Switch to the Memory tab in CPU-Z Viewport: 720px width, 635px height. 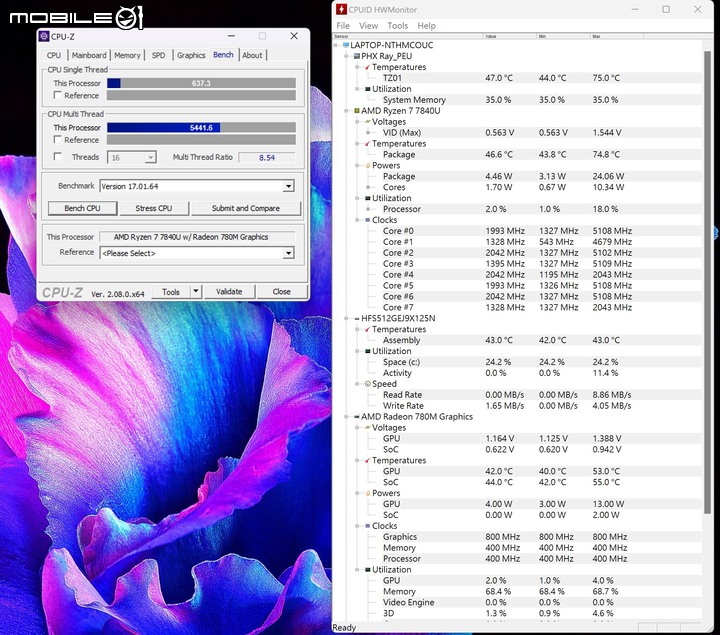(127, 55)
